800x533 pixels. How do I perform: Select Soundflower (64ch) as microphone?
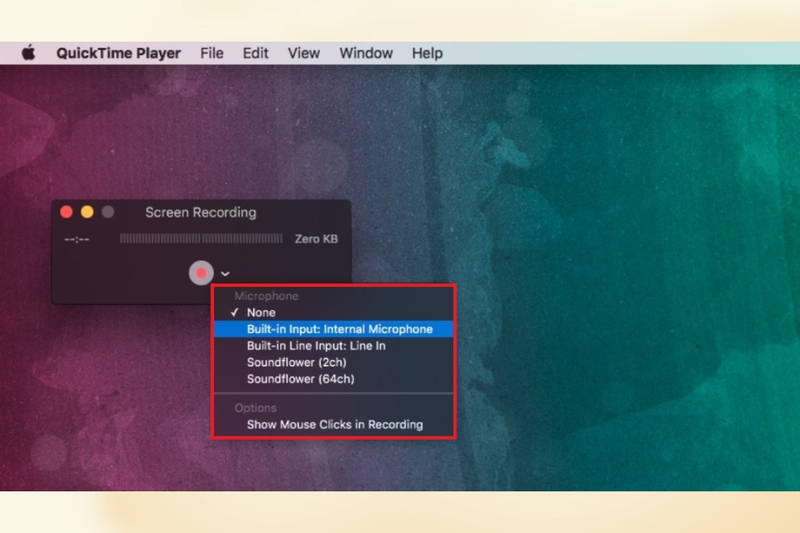click(334, 379)
